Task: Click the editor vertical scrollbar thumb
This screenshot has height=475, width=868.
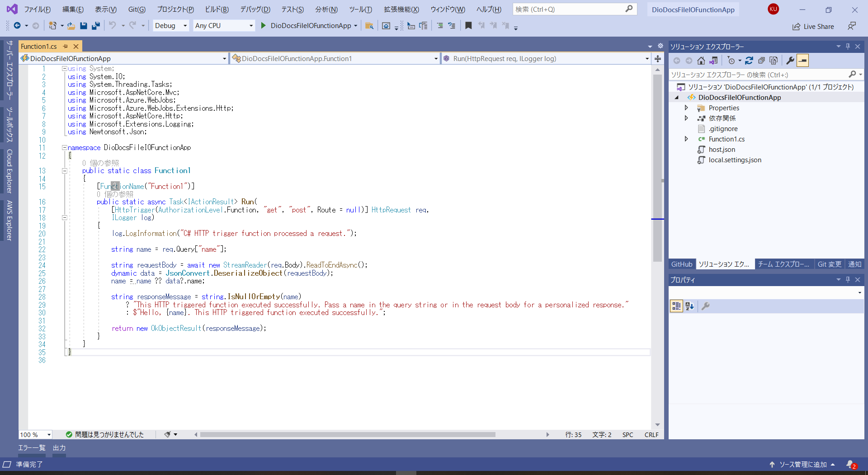Action: click(x=657, y=168)
